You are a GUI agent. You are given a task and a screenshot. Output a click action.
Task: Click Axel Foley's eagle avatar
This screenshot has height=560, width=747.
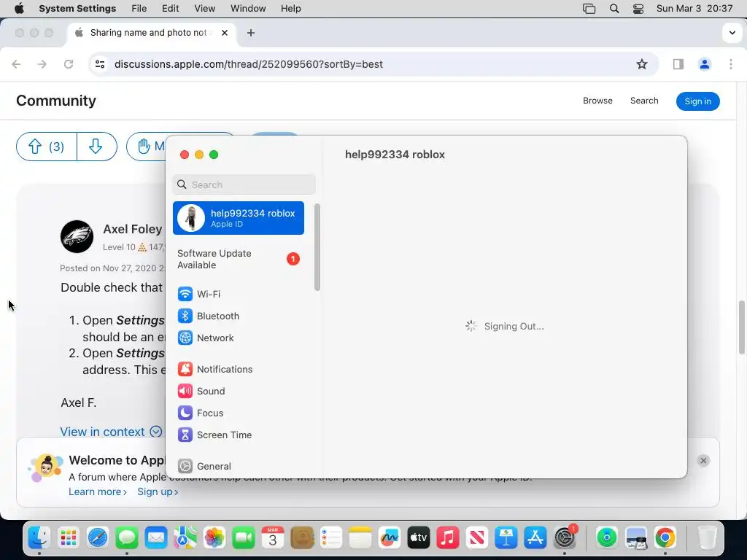[77, 236]
